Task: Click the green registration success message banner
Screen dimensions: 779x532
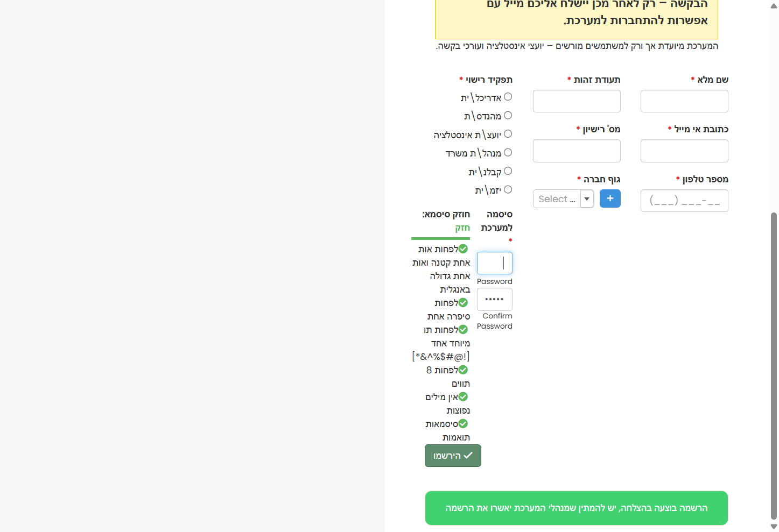Action: pyautogui.click(x=577, y=508)
